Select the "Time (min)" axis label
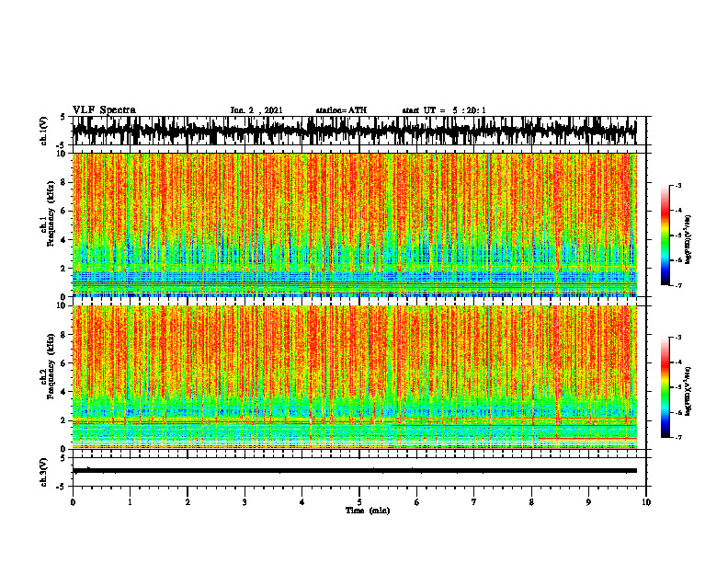The width and height of the screenshot is (728, 563). (368, 511)
